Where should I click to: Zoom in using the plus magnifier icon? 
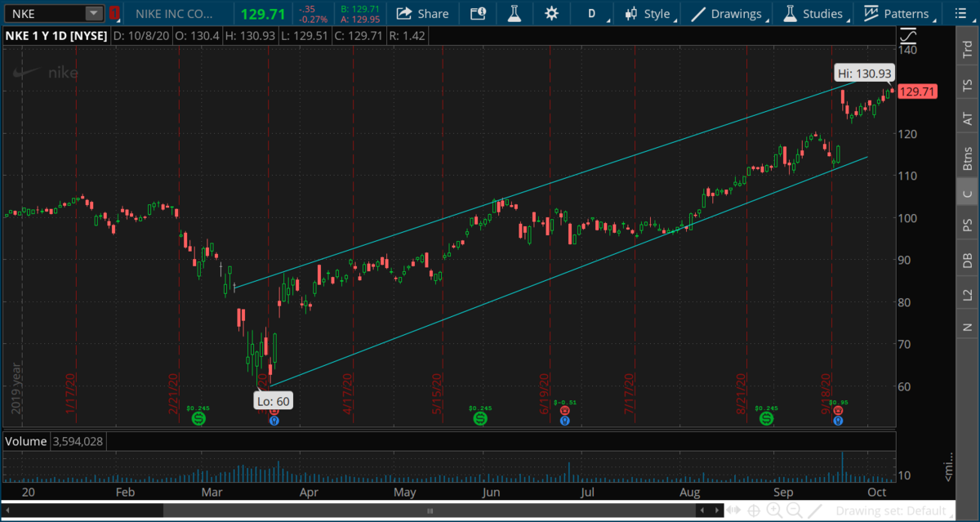click(774, 511)
